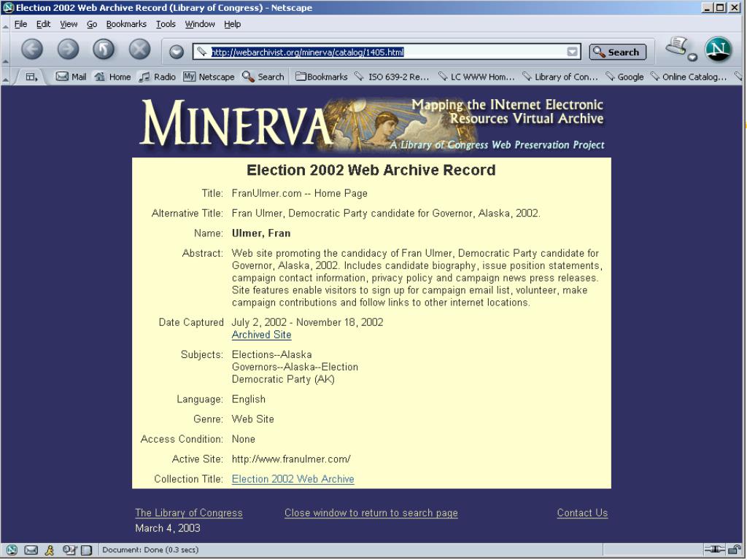Screen dimensions: 747x560
Task: Open the View menu
Action: pyautogui.click(x=69, y=24)
